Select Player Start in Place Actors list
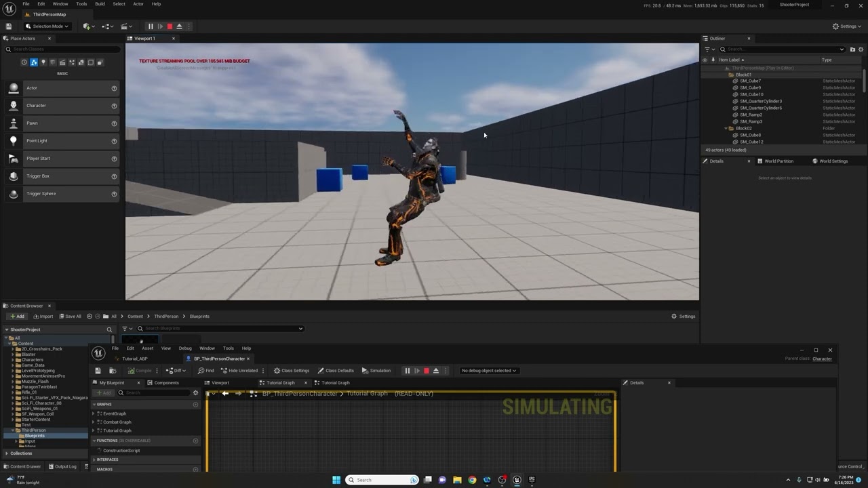The width and height of the screenshot is (868, 488). pos(61,159)
